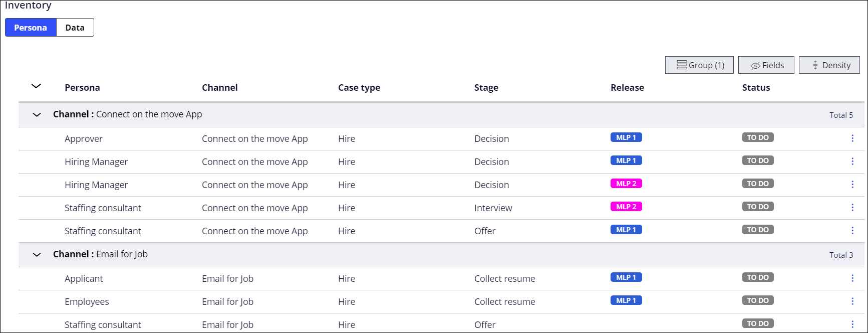
Task: Select the Approver persona cell
Action: click(84, 139)
